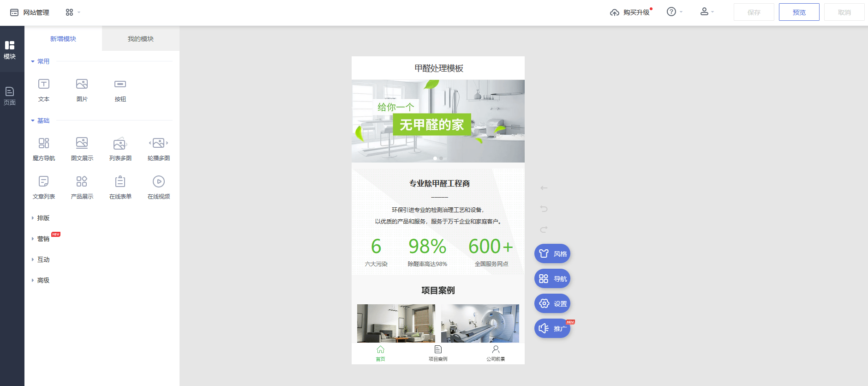Collapse the 基础 section
This screenshot has height=386, width=868.
(40, 121)
